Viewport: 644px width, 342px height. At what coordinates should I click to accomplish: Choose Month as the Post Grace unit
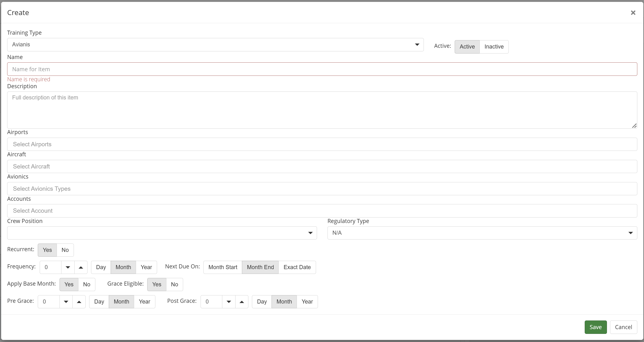pyautogui.click(x=284, y=302)
